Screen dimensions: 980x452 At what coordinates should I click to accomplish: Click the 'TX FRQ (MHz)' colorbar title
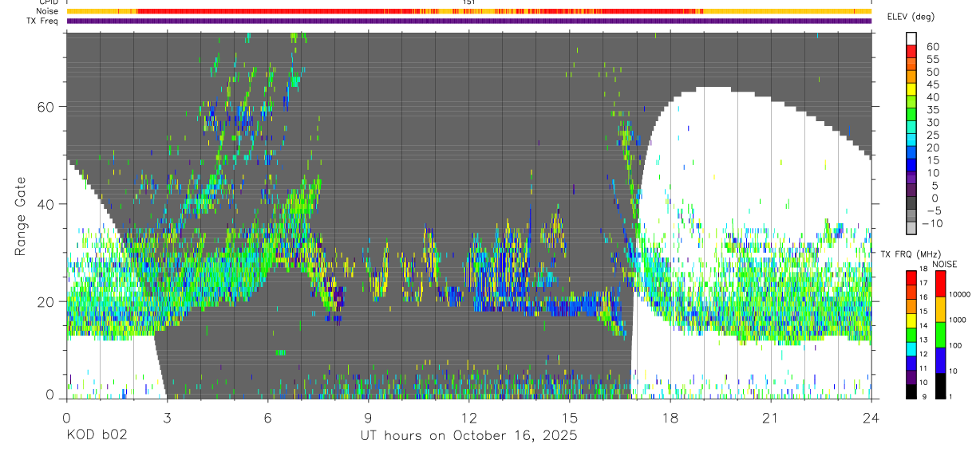point(911,254)
